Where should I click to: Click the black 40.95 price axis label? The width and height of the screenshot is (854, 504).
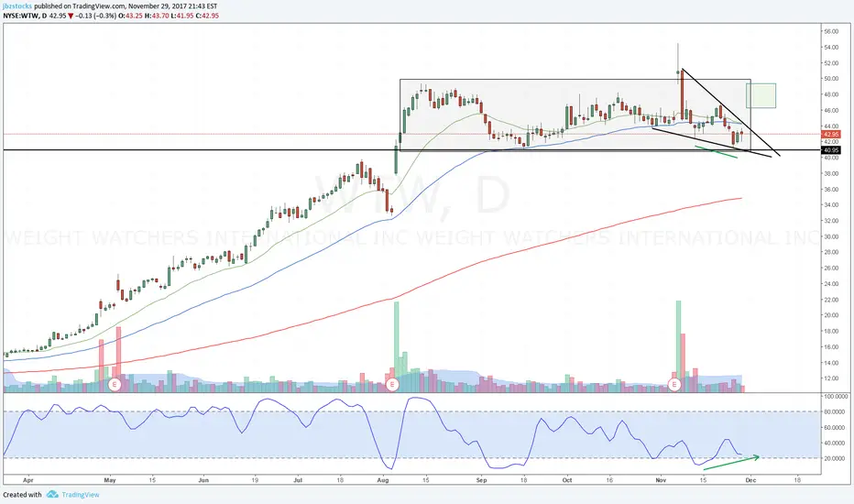click(831, 150)
